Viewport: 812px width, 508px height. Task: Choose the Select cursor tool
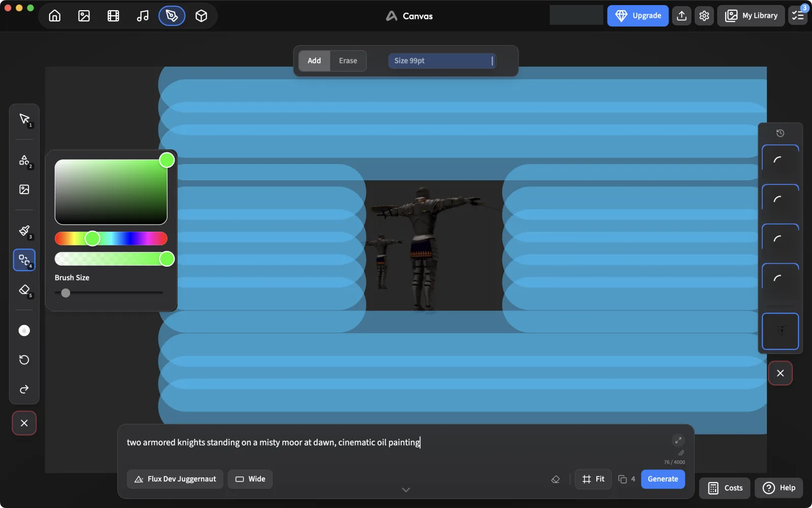click(24, 119)
